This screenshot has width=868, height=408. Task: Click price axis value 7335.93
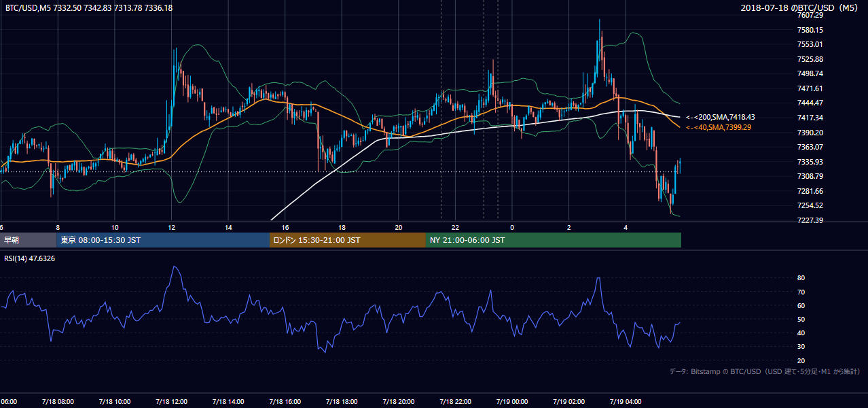click(810, 162)
